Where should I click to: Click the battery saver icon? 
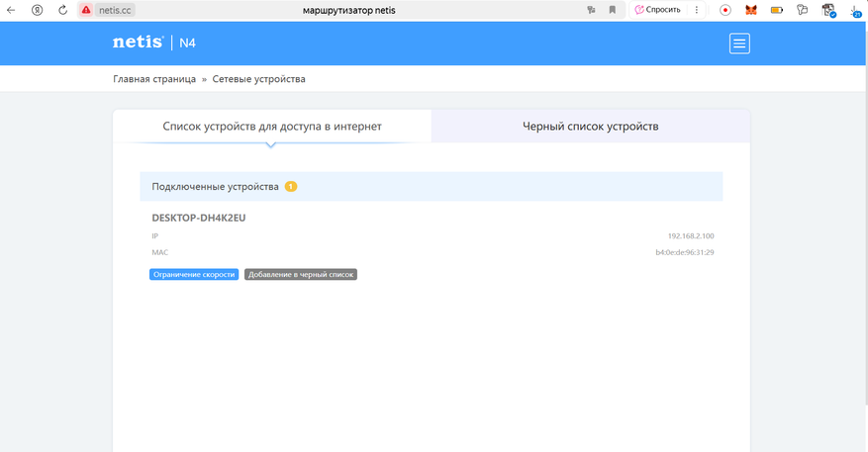coord(777,10)
